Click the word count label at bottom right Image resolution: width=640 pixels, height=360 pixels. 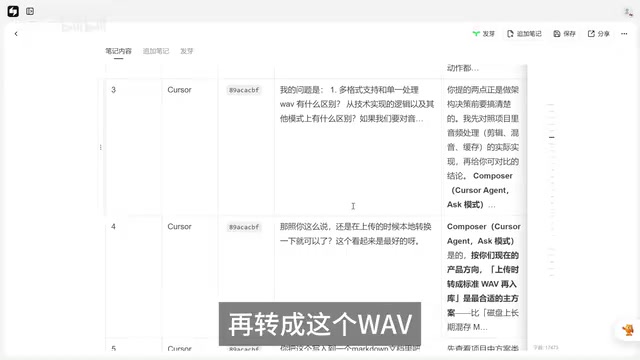click(x=545, y=347)
